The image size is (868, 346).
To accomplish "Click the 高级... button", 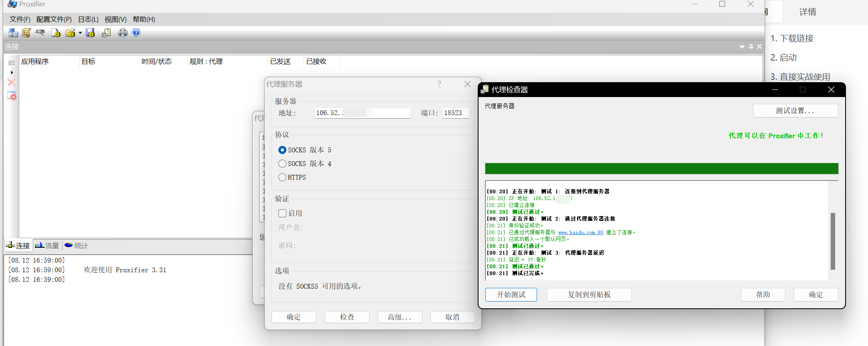I will (x=400, y=317).
